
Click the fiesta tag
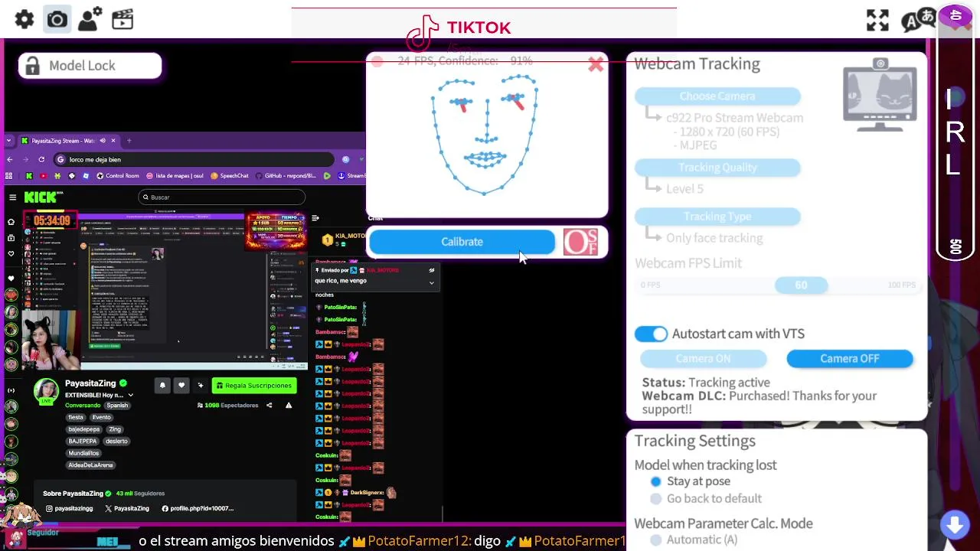76,418
